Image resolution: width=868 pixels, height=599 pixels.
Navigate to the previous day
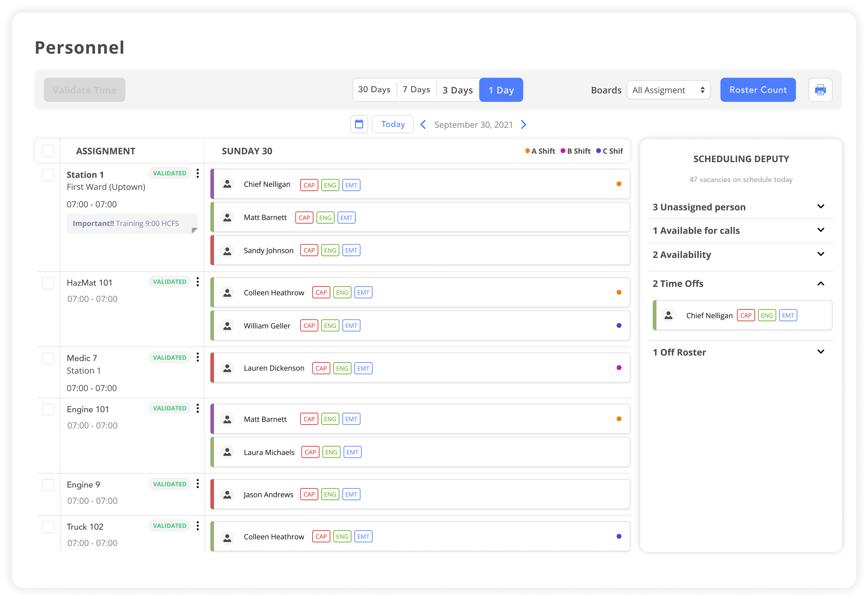[x=423, y=124]
